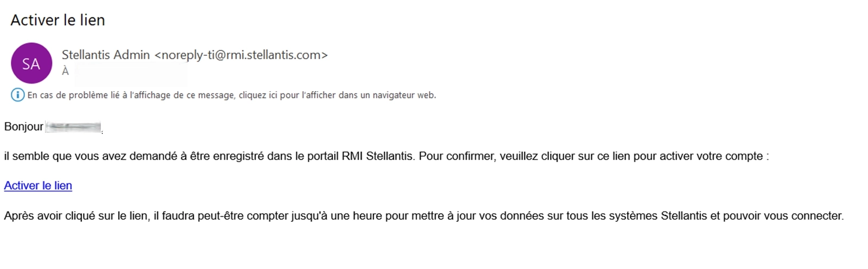This screenshot has height=269, width=868.
Task: Open the blue Activer le lien hyperlink
Action: point(38,185)
